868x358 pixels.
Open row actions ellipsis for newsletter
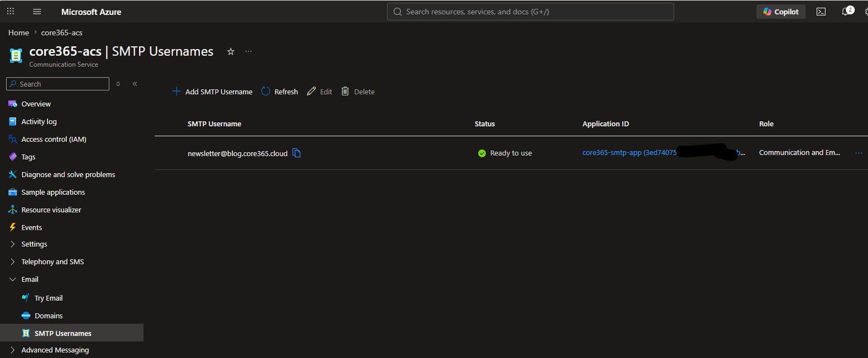pos(859,153)
